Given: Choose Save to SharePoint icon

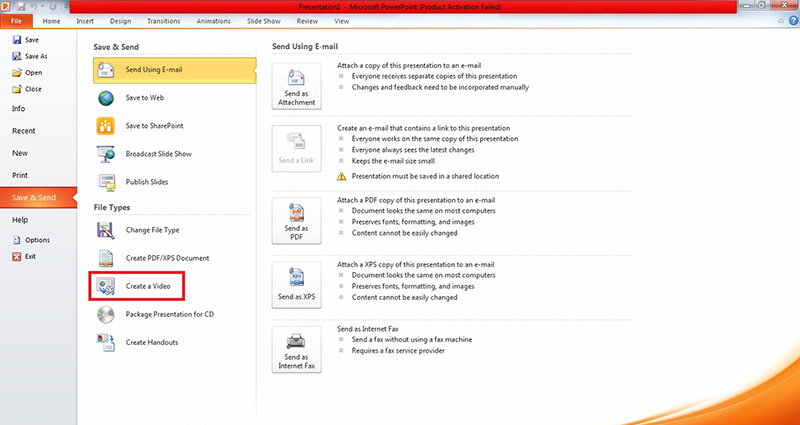Looking at the screenshot, I should [106, 126].
